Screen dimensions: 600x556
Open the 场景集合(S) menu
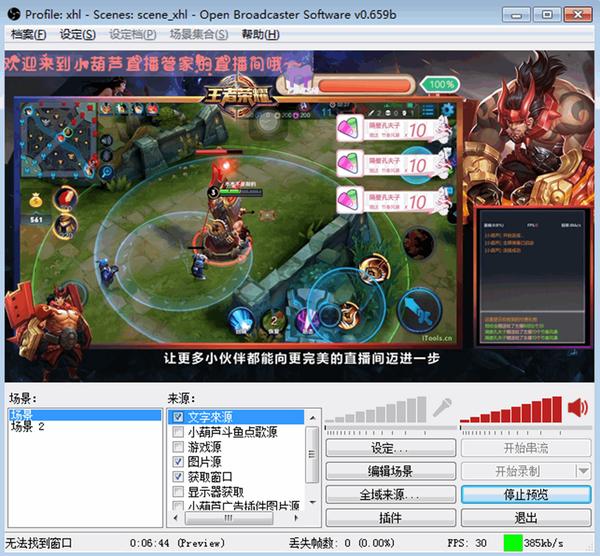(199, 35)
